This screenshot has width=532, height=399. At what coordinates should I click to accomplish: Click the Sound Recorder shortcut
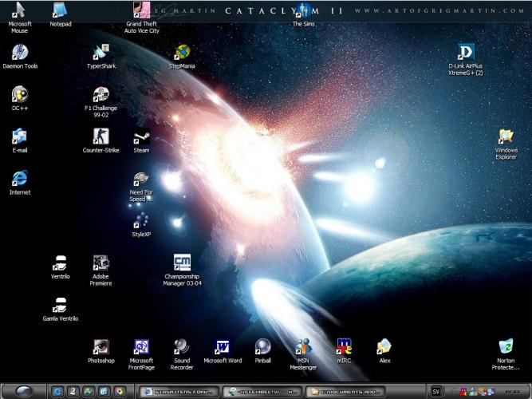(x=182, y=347)
